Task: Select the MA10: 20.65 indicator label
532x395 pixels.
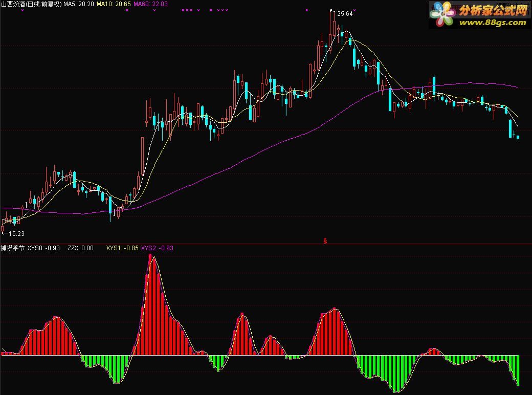Action: tap(114, 4)
